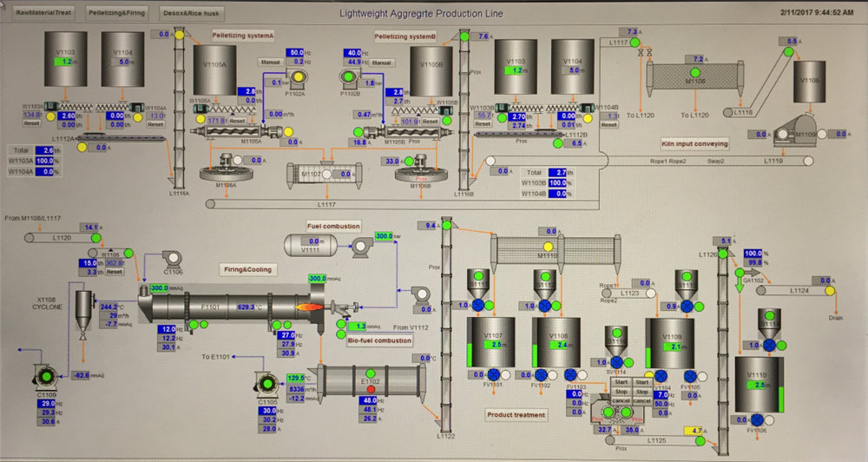Reset the W1103A feeder totalizer

31,123
